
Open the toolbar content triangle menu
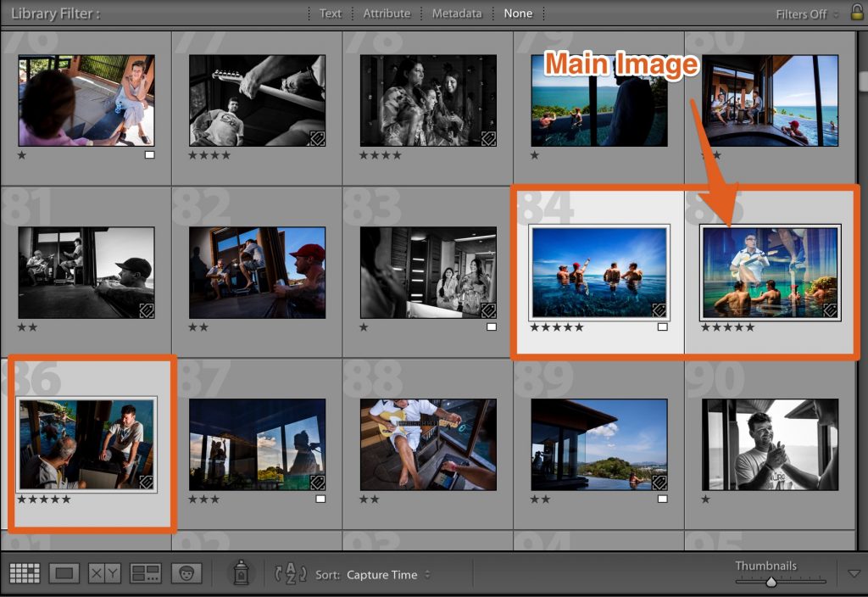(854, 574)
